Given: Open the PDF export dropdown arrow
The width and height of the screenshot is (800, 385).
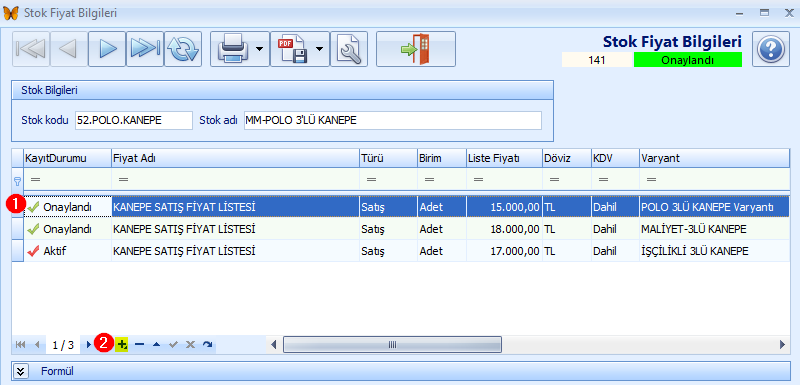Looking at the screenshot, I should (319, 49).
